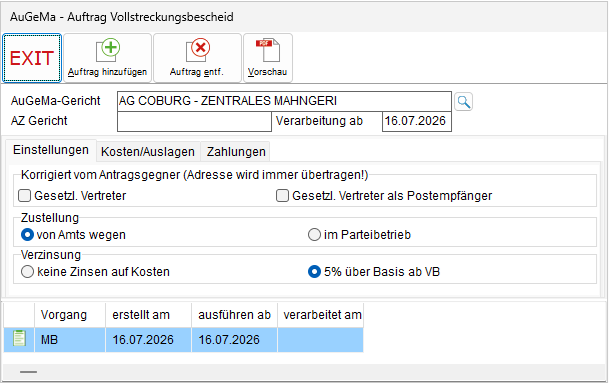The height and width of the screenshot is (383, 609).
Task: Add an order with Auftrag hinzufügen
Action: pyautogui.click(x=108, y=58)
